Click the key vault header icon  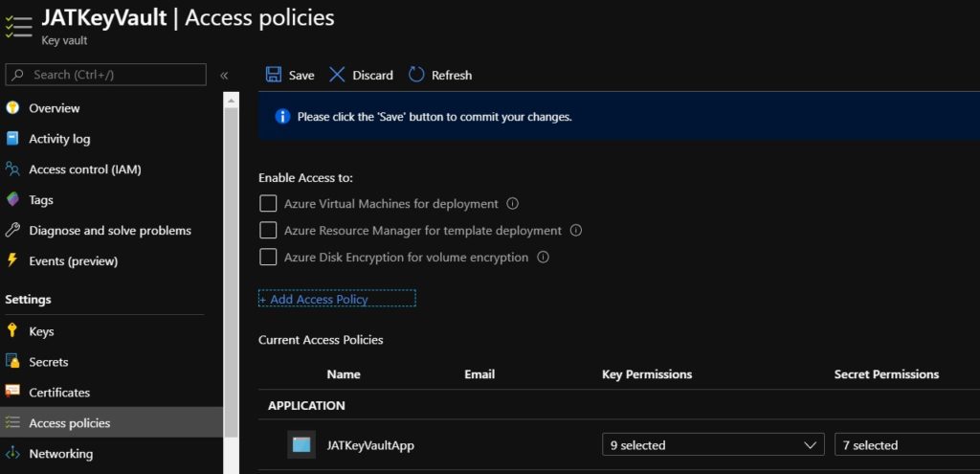coord(17,25)
